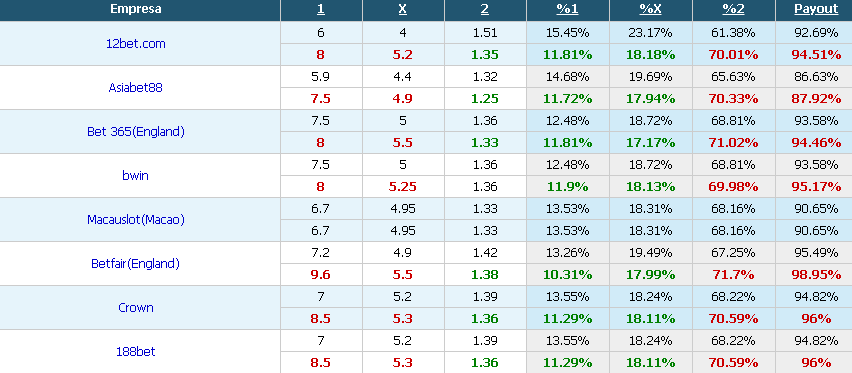Sort by the Payout column header
Viewport: 852px width, 373px height.
816,9
